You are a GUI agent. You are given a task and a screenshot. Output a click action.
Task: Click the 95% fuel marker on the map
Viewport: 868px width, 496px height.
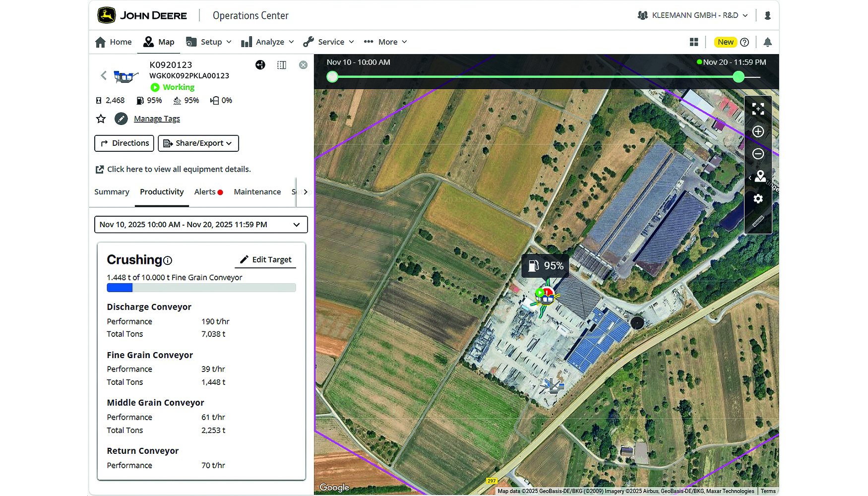(x=545, y=266)
